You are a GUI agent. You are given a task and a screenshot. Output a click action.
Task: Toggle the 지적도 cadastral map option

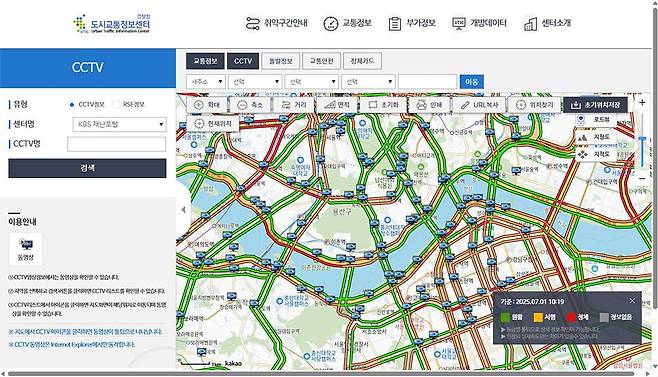(x=596, y=154)
